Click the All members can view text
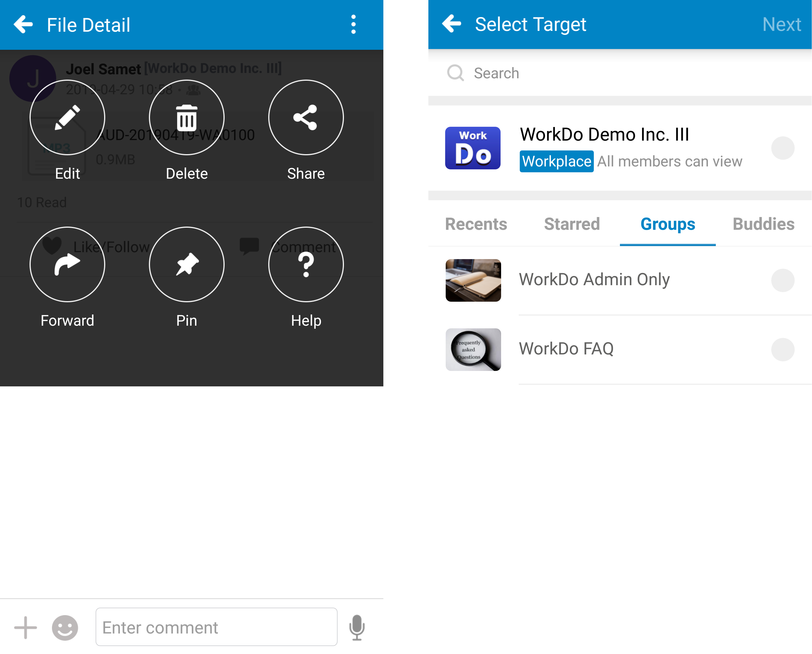 coord(669,161)
